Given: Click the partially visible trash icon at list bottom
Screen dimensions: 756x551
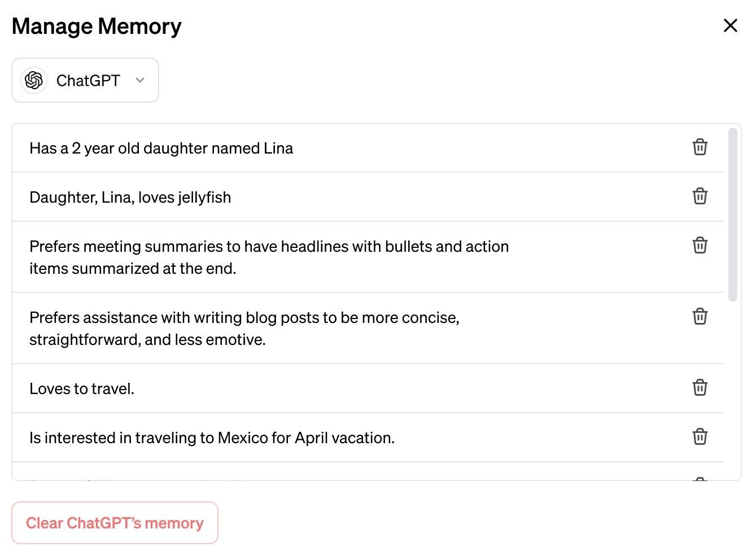Looking at the screenshot, I should point(700,479).
